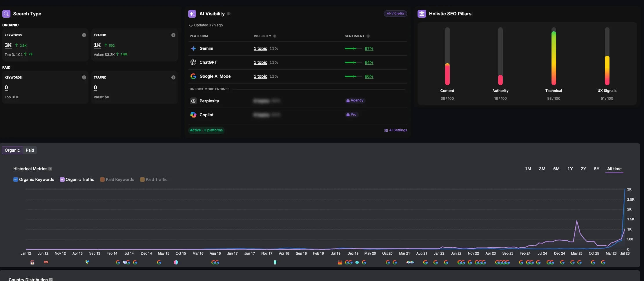Click the Perplexity engine icon
644x281 pixels.
pos(193,101)
